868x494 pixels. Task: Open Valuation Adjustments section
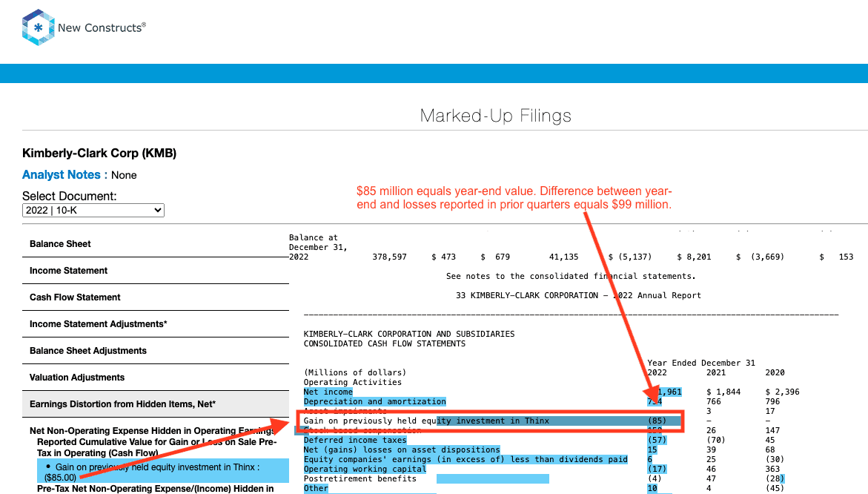(x=77, y=377)
